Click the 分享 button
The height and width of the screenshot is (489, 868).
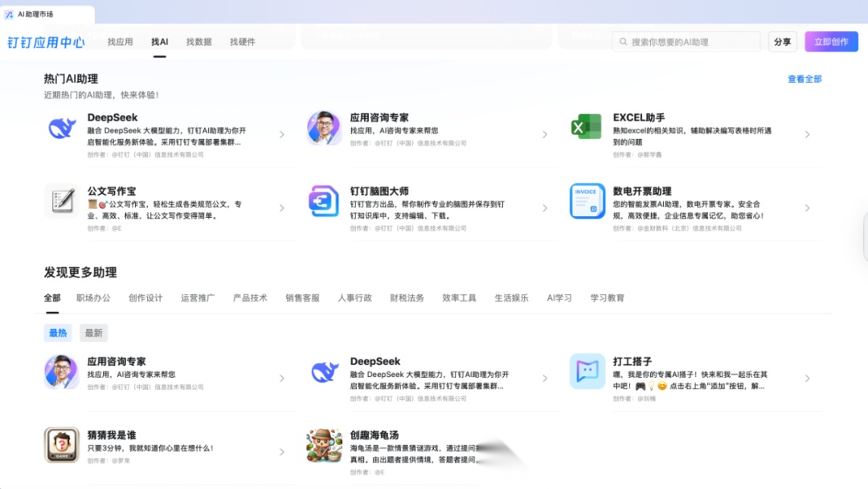click(x=782, y=42)
